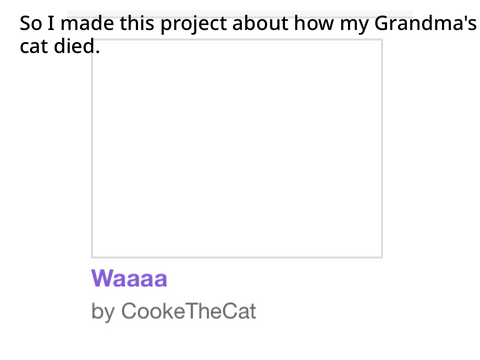This screenshot has height=360, width=480.
Task: Click the words "cat died." in the post
Action: (60, 46)
